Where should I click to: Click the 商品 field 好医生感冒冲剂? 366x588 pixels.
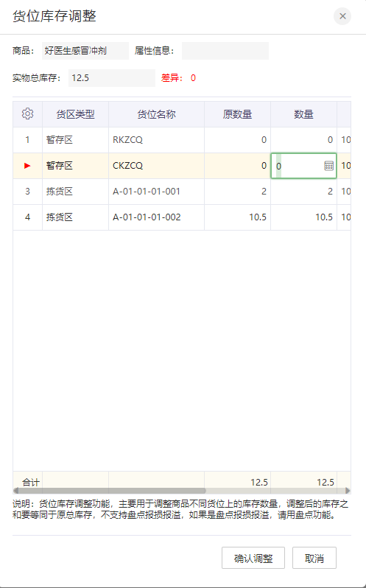85,51
